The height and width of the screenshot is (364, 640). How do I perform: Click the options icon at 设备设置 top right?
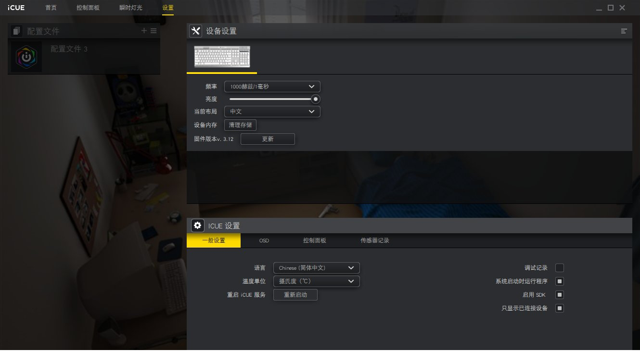pos(624,30)
